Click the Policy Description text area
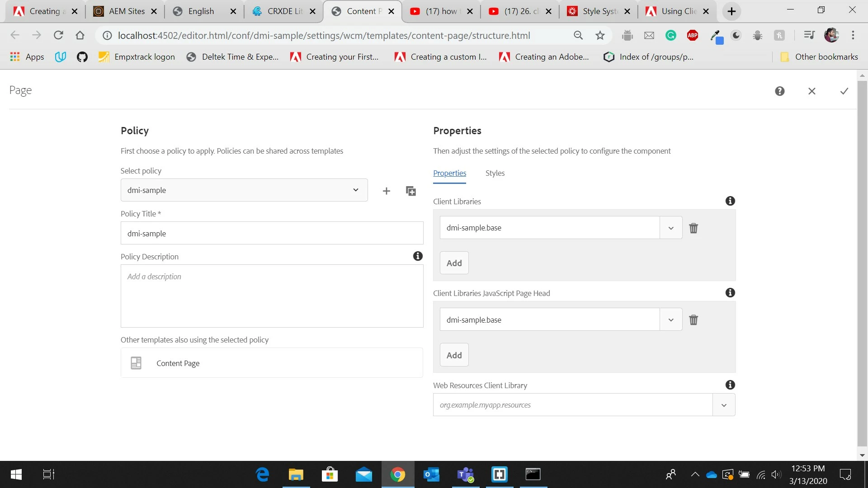The image size is (868, 488). pyautogui.click(x=272, y=296)
